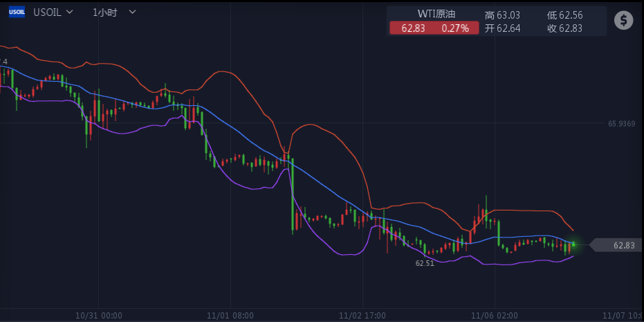Screen dimensions: 644x322
Task: Click the 开 62.64 open value
Action: coord(502,28)
